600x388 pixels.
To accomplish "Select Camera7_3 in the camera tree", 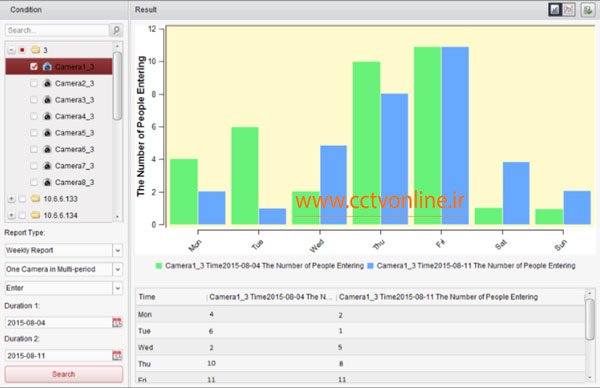I will pos(74,166).
